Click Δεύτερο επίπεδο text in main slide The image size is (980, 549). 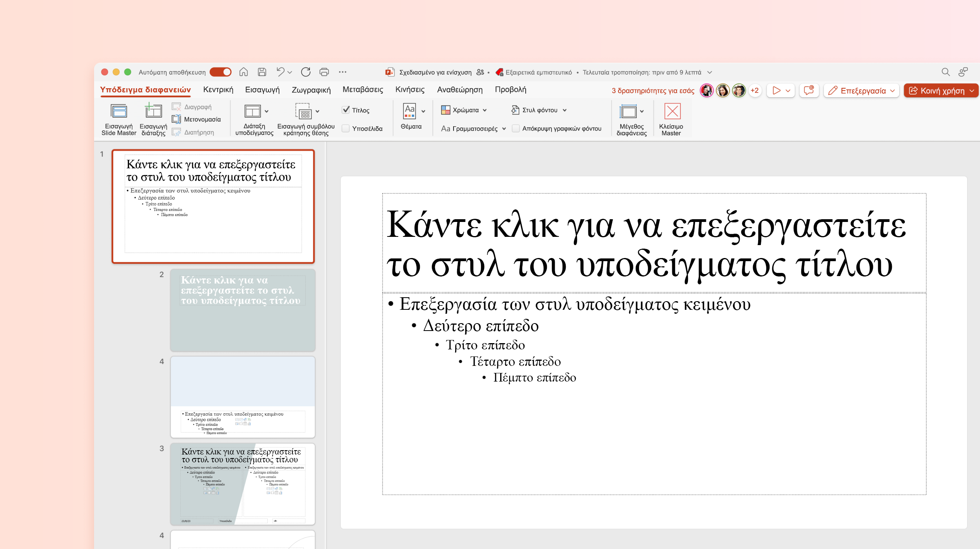481,326
